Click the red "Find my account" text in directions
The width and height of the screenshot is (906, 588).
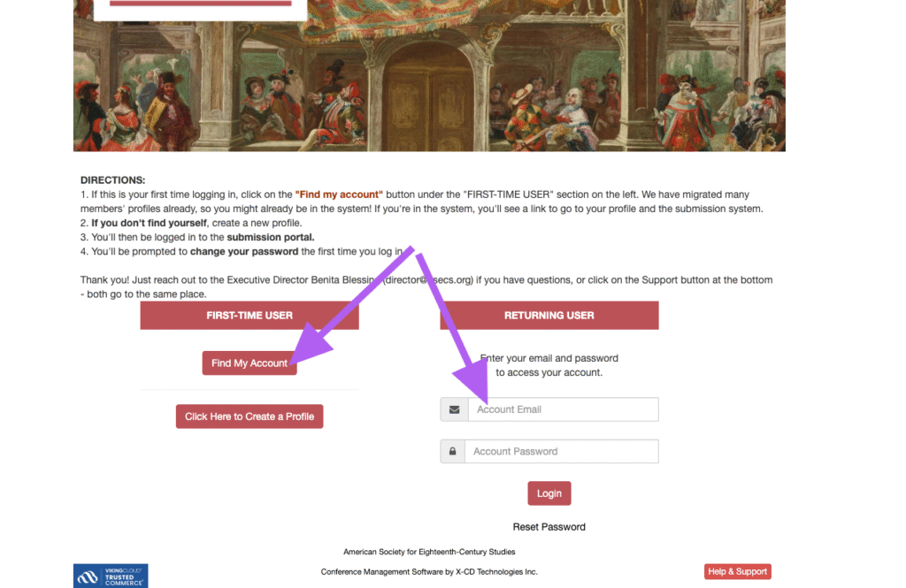(x=339, y=195)
